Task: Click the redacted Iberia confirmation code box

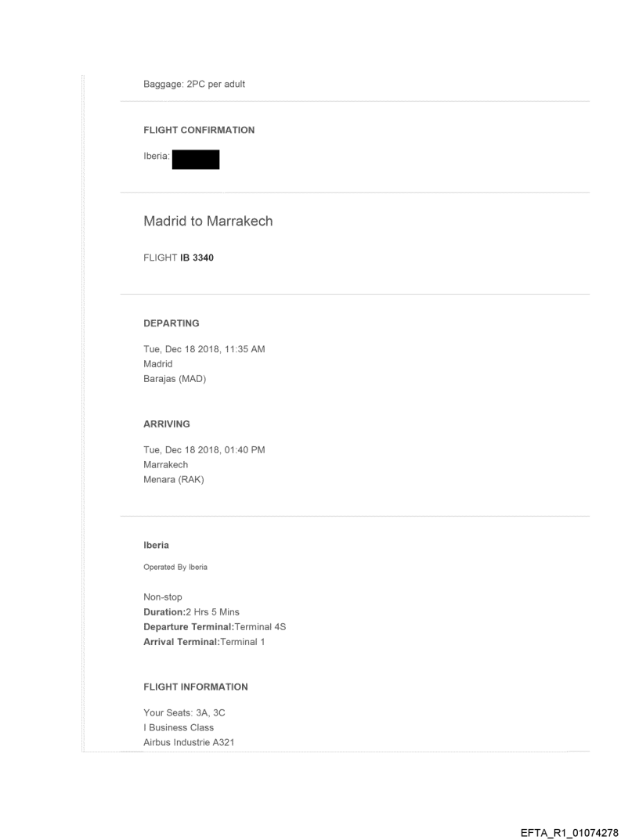Action: [x=195, y=159]
